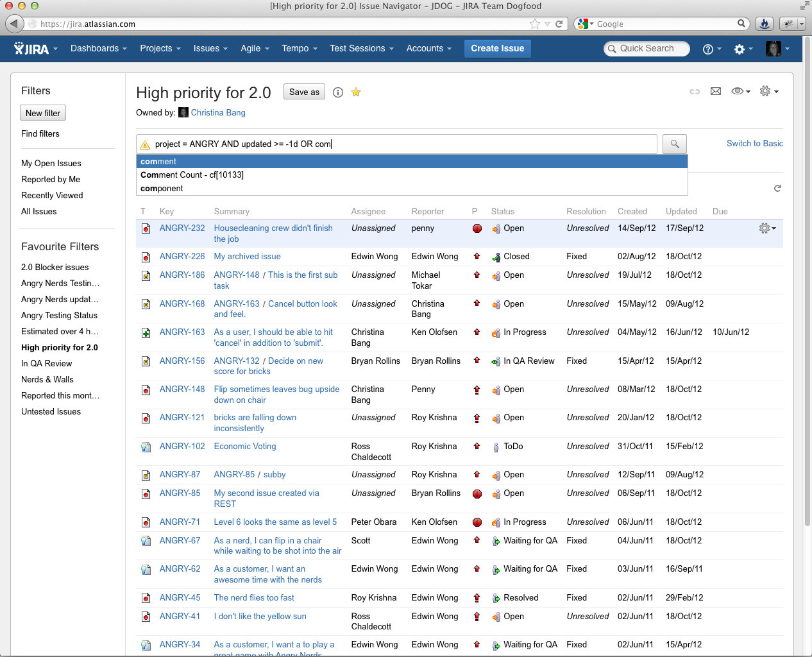
Task: Click the Switch to Basic link
Action: click(754, 144)
